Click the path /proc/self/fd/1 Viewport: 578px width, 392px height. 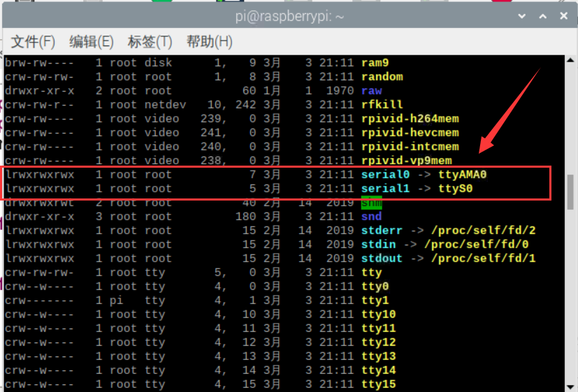tap(483, 259)
